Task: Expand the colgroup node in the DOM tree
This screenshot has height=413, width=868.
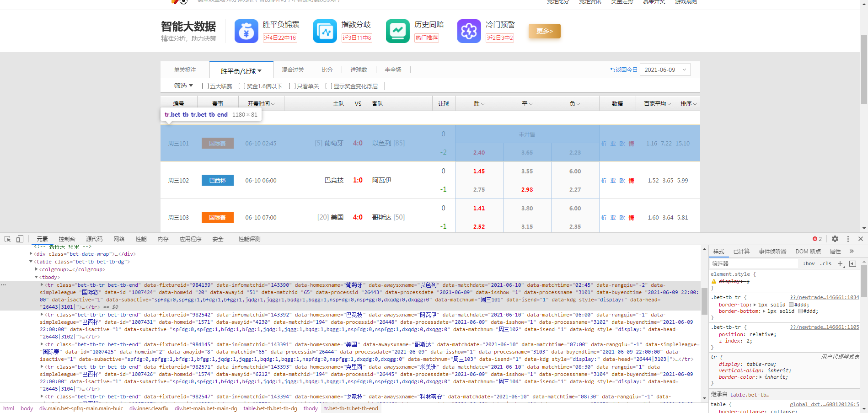Action: pyautogui.click(x=37, y=269)
